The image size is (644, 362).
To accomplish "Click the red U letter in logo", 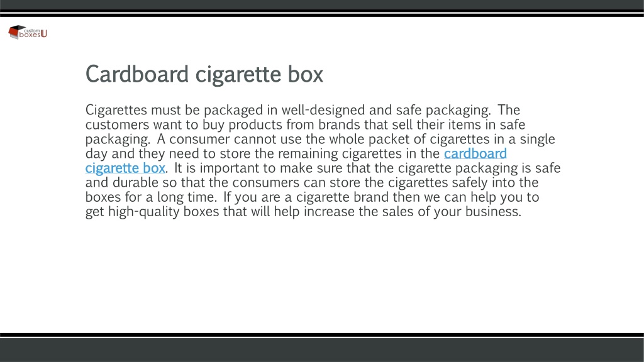I will [x=43, y=34].
